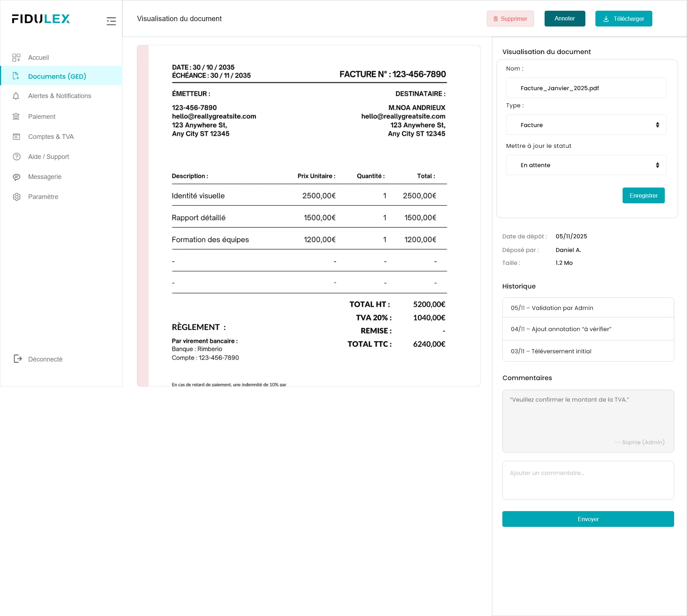Save changes with Enregistrer
The height and width of the screenshot is (616, 687).
click(643, 195)
